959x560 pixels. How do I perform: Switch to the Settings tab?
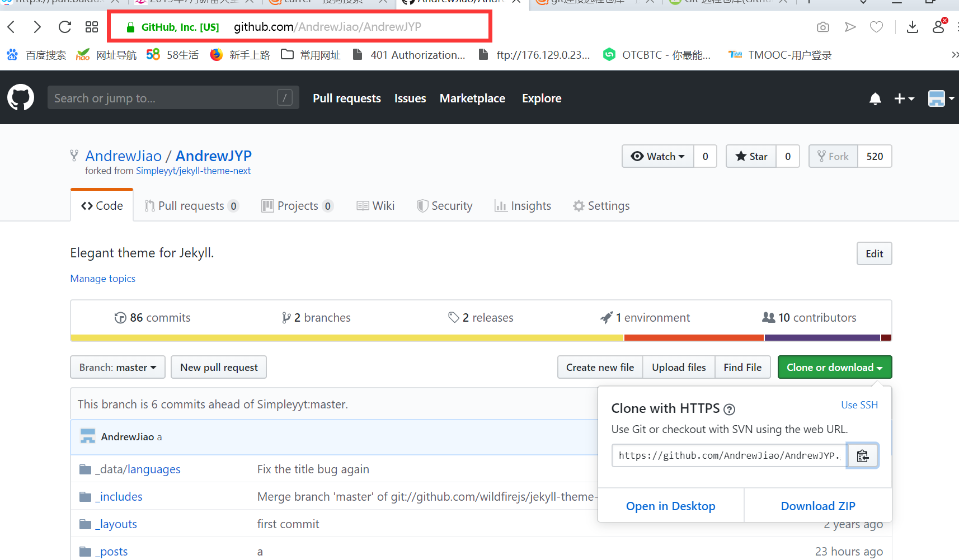[601, 206]
